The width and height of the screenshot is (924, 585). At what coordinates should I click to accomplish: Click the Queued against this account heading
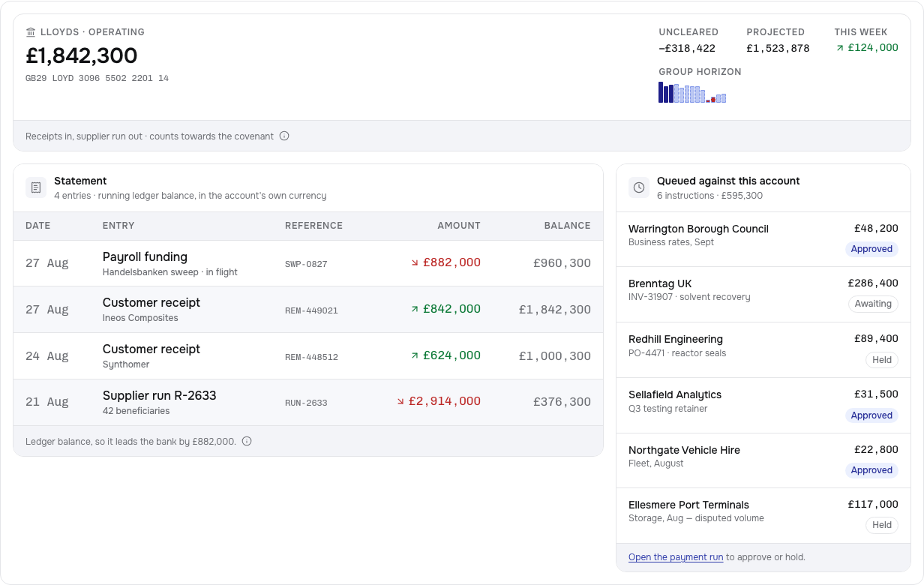[728, 181]
